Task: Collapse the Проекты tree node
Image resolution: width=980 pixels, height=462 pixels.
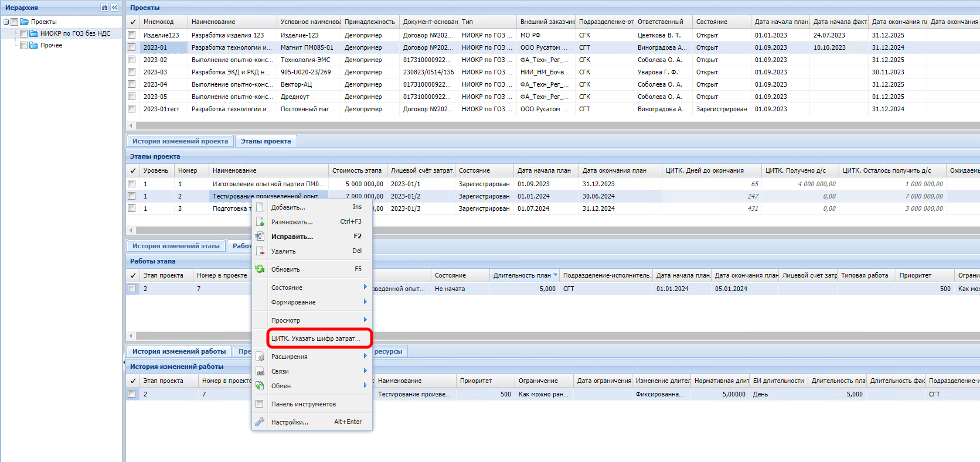Action: (6, 22)
